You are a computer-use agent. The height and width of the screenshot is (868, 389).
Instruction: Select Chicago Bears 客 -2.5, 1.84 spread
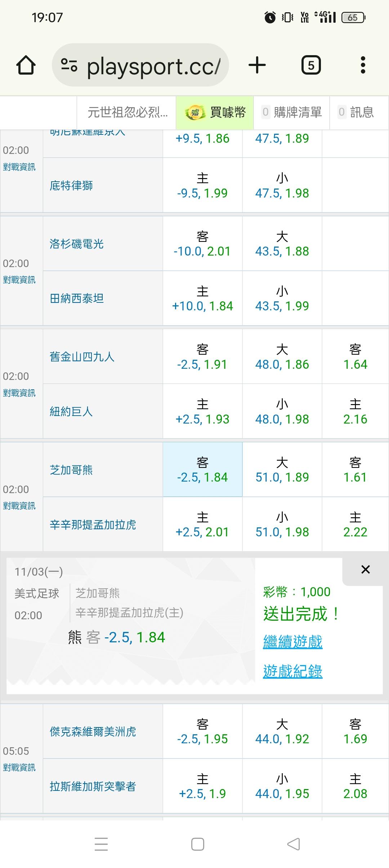tap(202, 470)
